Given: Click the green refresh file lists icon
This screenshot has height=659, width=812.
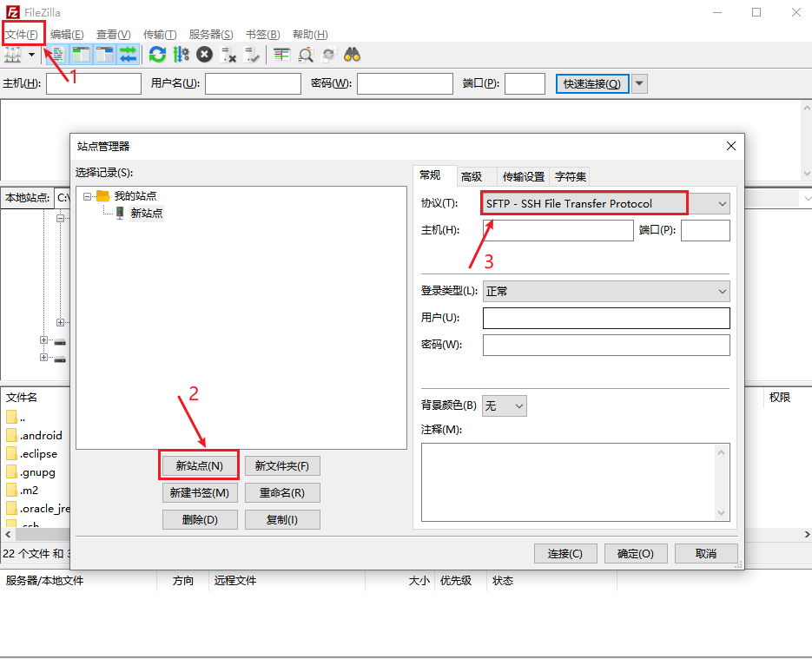Looking at the screenshot, I should [x=157, y=55].
